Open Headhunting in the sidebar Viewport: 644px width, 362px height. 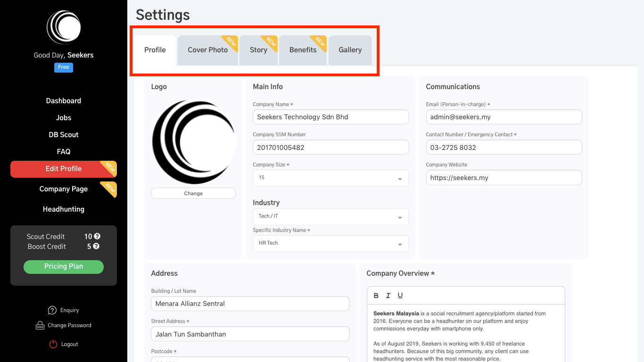[x=64, y=209]
